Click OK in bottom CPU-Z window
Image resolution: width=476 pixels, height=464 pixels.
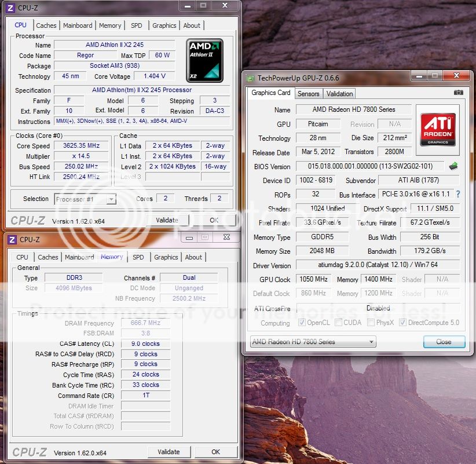click(x=216, y=452)
